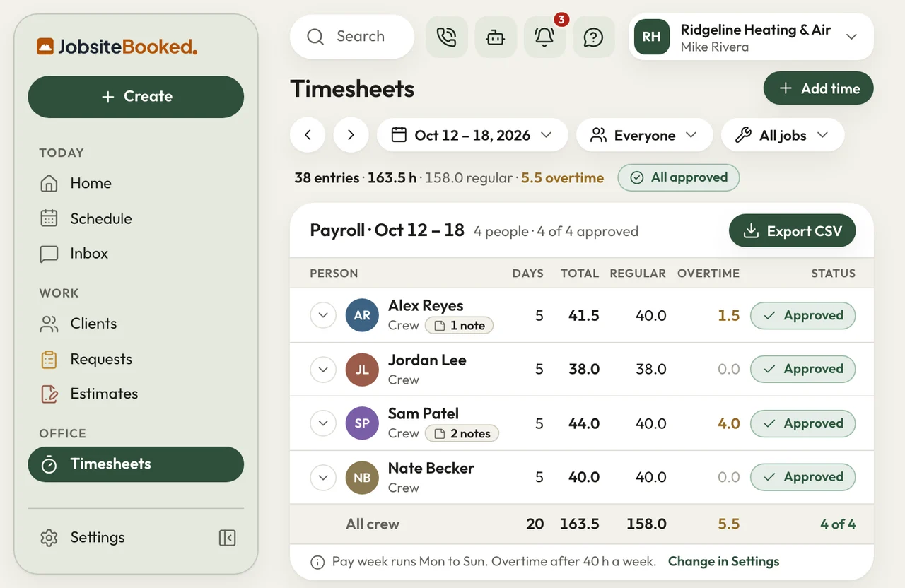This screenshot has width=905, height=588.
Task: Click Jordan Lee JL avatar
Action: click(x=362, y=370)
